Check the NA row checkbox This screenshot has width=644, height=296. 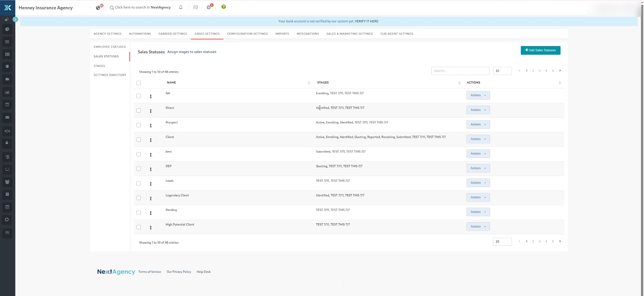139,96
